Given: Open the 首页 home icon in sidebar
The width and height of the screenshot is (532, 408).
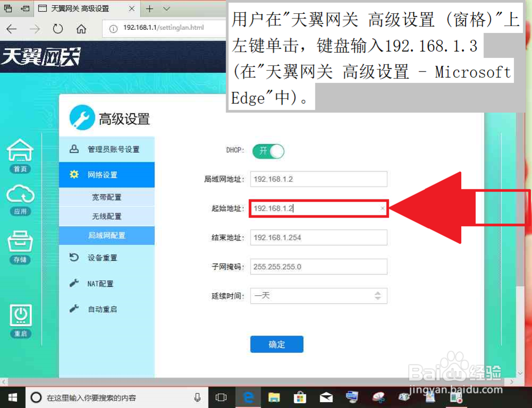Looking at the screenshot, I should pos(20,152).
